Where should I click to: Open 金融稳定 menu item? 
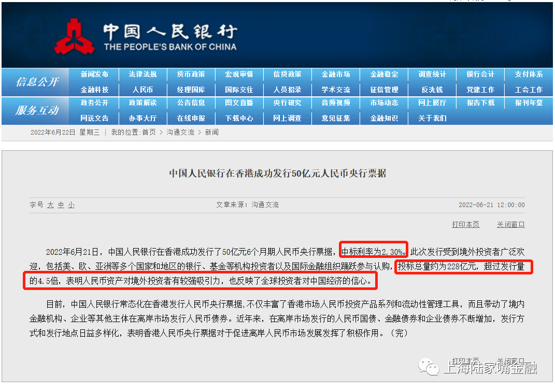384,74
